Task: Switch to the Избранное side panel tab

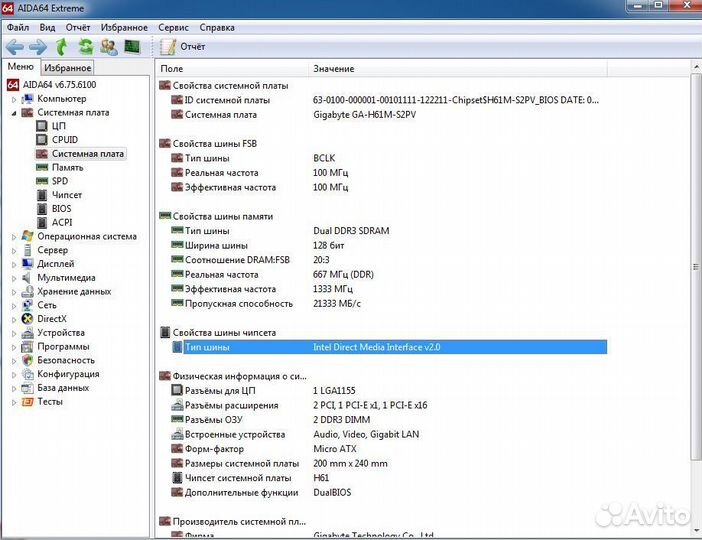Action: 68,68
